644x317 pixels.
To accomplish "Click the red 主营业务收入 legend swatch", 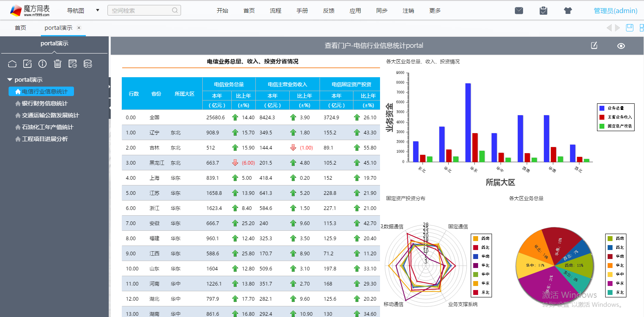I will 602,117.
